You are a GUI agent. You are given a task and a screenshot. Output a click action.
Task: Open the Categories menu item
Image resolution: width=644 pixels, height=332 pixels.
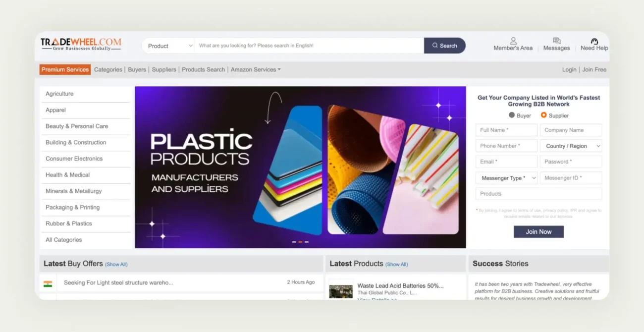click(108, 69)
